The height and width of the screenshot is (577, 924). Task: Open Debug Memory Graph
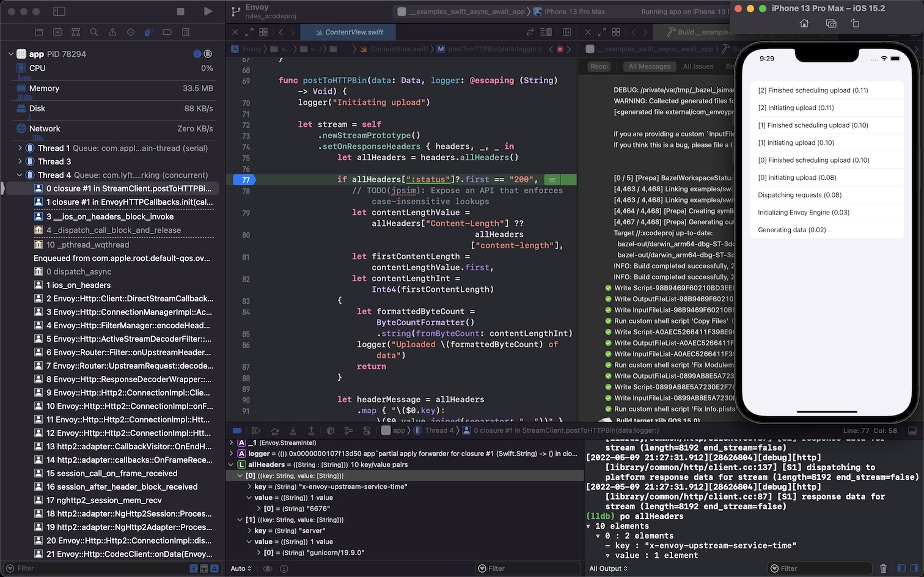click(348, 430)
